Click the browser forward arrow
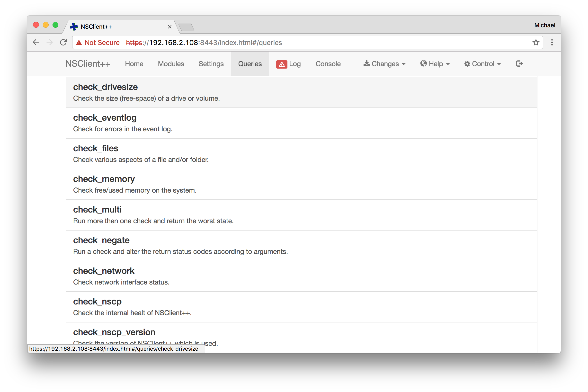The image size is (588, 392). coord(50,43)
